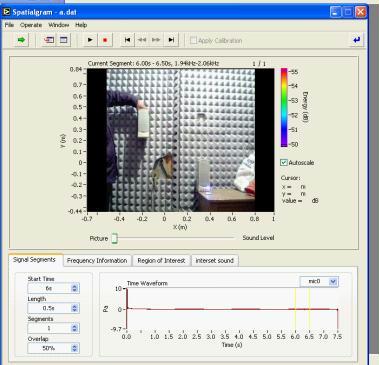Step back with rewind icon
Image resolution: width=379 pixels, height=365 pixels.
pos(142,40)
